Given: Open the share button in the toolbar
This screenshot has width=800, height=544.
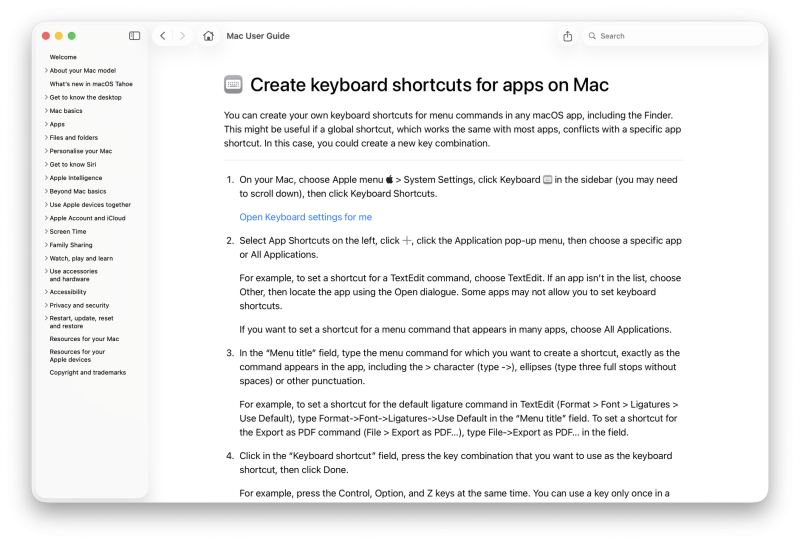Looking at the screenshot, I should [x=568, y=36].
